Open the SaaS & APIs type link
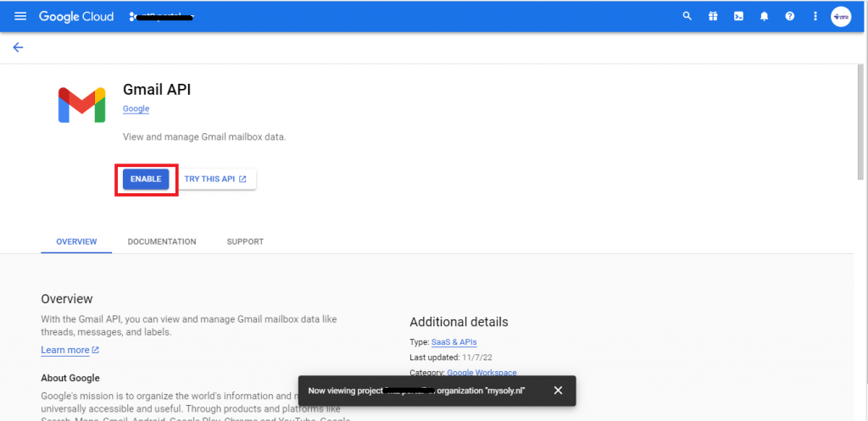This screenshot has height=421, width=868. click(x=454, y=342)
